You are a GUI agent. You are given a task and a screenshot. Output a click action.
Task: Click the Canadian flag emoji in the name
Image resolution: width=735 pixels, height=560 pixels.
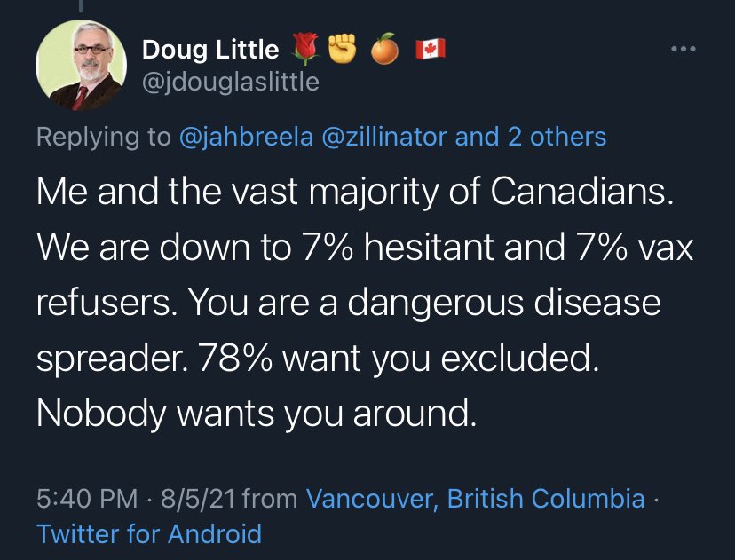(x=431, y=51)
